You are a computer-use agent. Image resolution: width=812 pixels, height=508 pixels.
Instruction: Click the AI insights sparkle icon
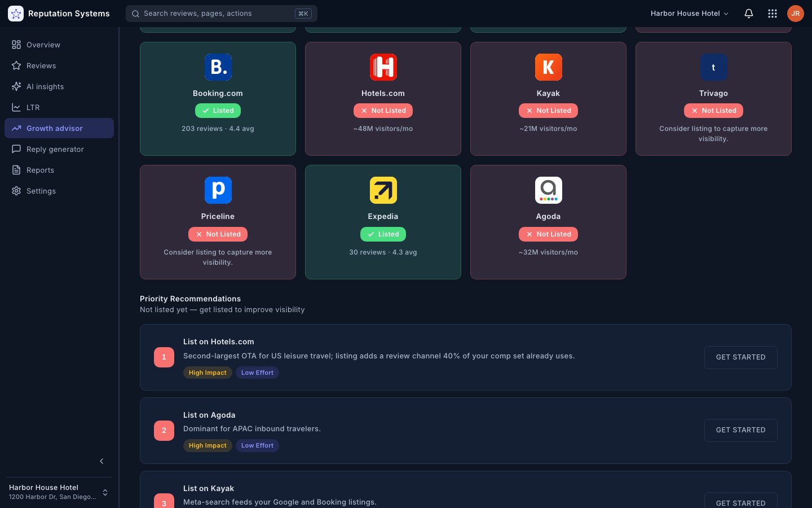pyautogui.click(x=16, y=86)
